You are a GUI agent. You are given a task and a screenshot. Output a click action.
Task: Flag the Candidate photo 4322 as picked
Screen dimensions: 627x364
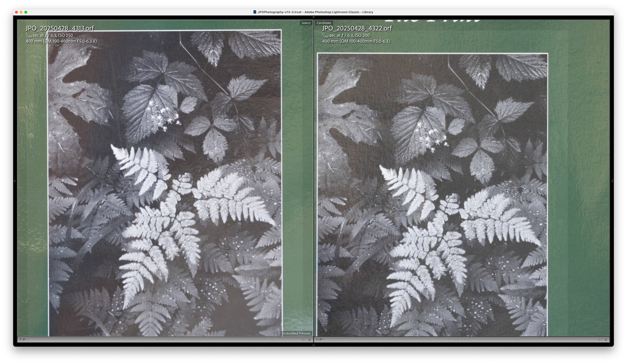(x=317, y=340)
